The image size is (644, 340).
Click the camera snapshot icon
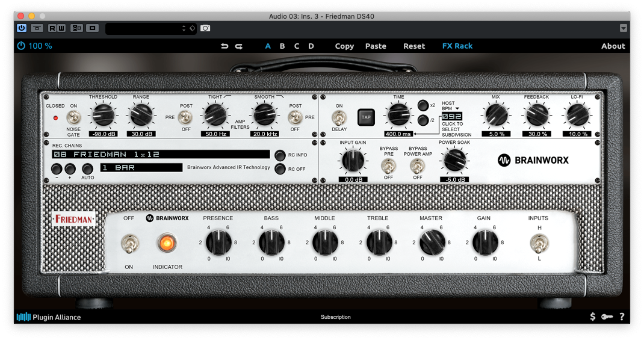point(205,28)
